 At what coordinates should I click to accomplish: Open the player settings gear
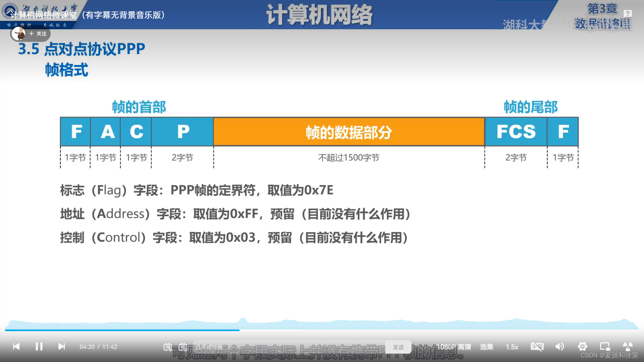coord(583,347)
